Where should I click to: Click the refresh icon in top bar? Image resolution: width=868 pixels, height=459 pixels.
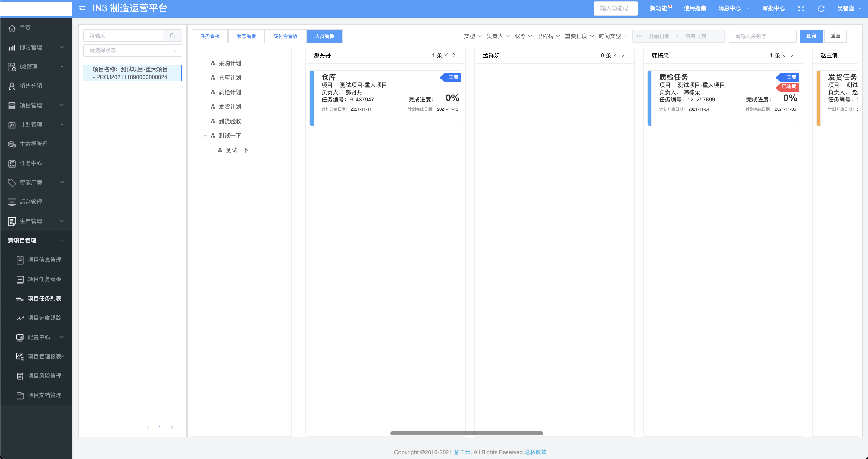821,9
